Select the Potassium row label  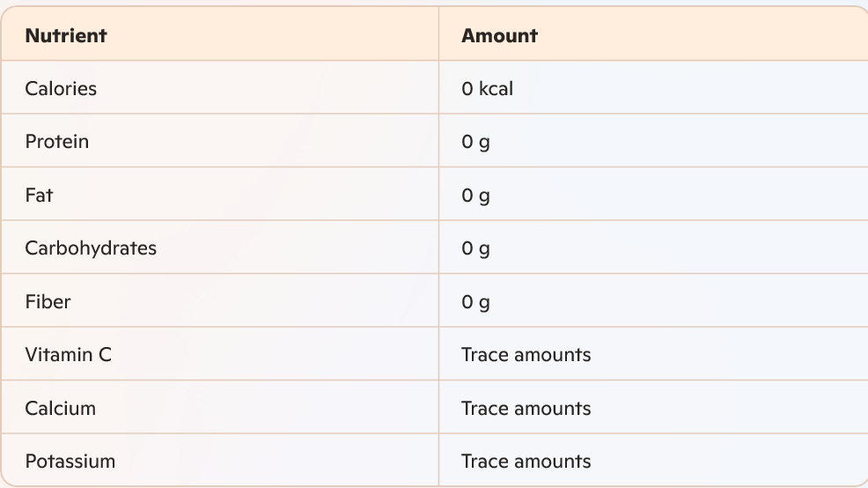(70, 462)
